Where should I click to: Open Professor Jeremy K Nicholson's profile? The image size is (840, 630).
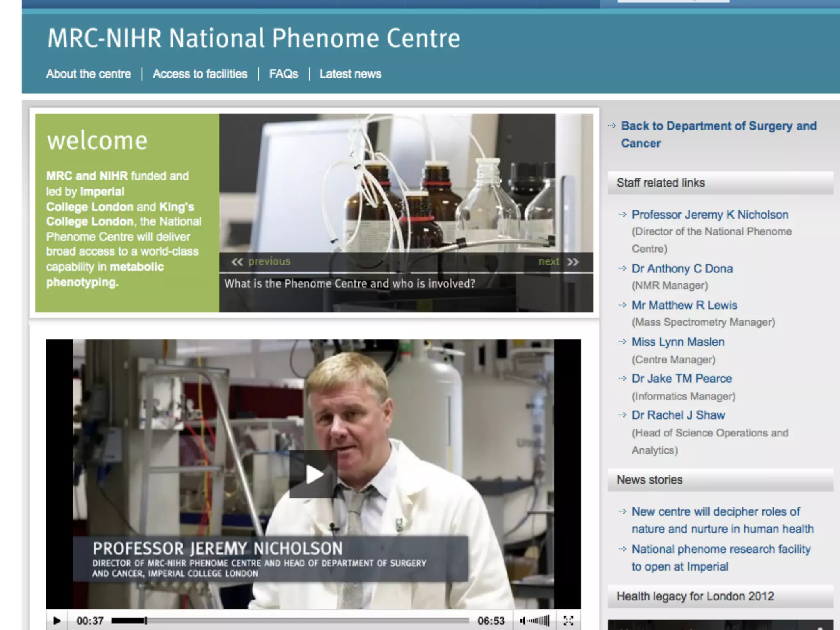click(x=710, y=215)
